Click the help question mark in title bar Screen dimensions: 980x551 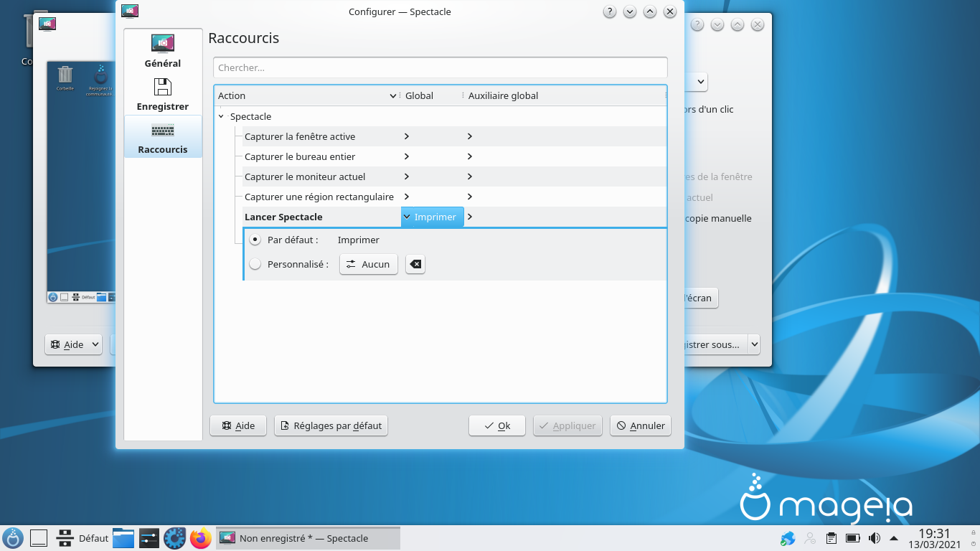(610, 11)
